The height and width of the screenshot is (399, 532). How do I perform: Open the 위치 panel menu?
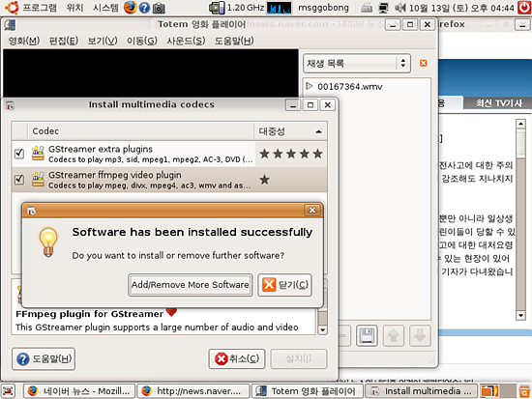point(75,8)
